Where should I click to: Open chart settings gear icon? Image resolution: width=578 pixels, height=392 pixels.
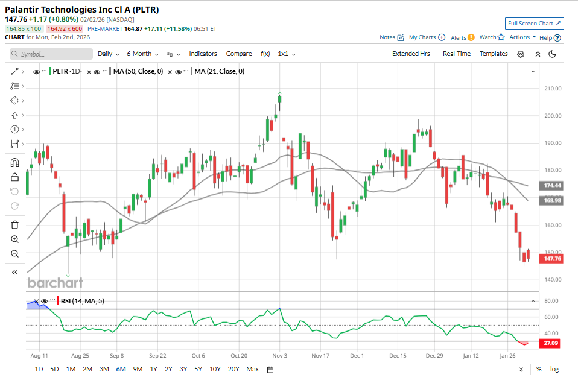coord(521,54)
